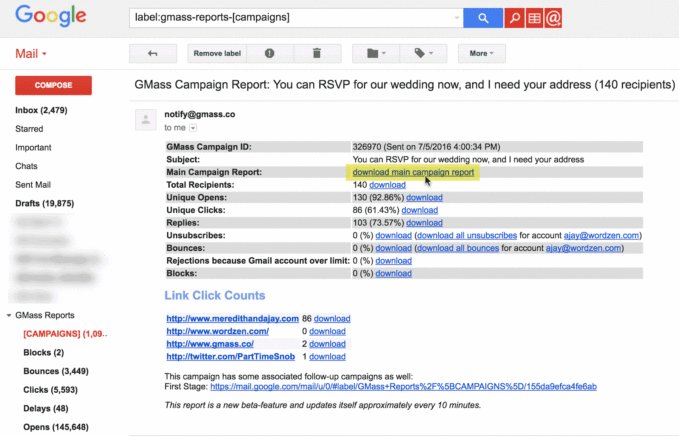
Task: Open GMass red search magnifier button
Action: (514, 18)
